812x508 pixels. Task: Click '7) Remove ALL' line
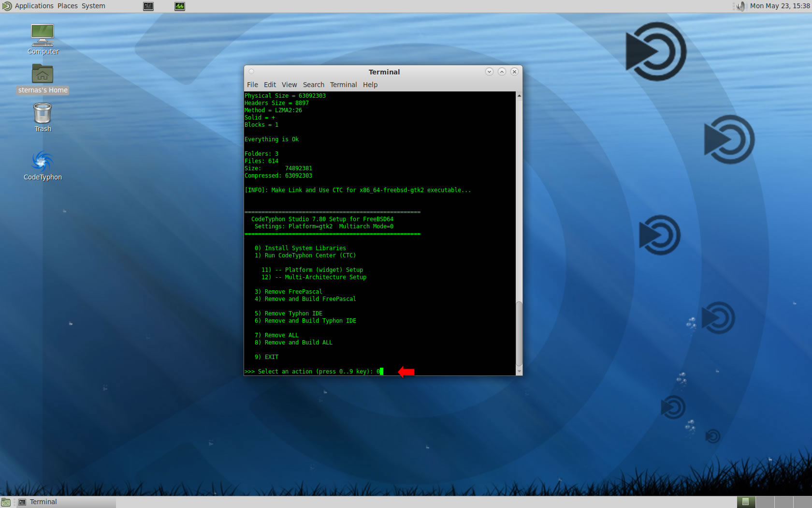coord(276,335)
